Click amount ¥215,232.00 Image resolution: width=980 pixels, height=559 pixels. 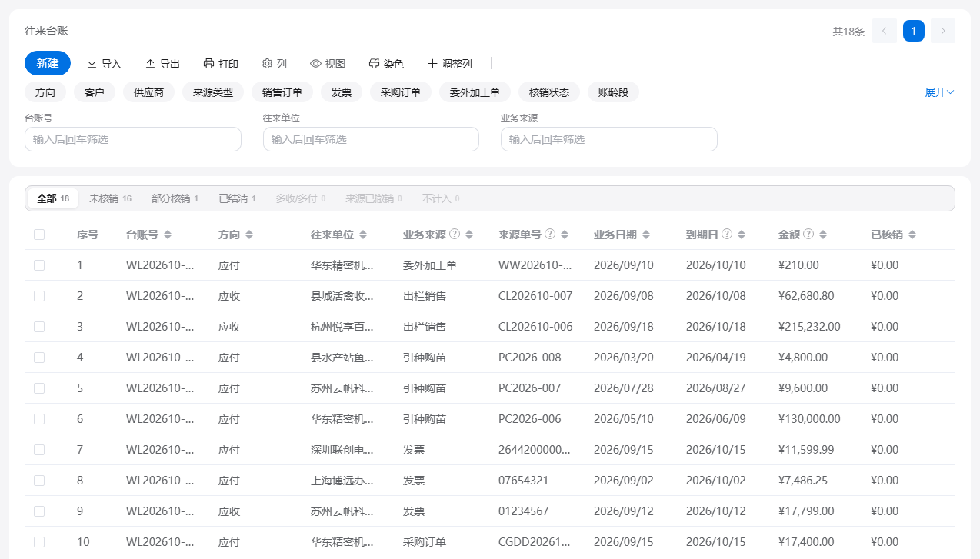[x=809, y=327]
